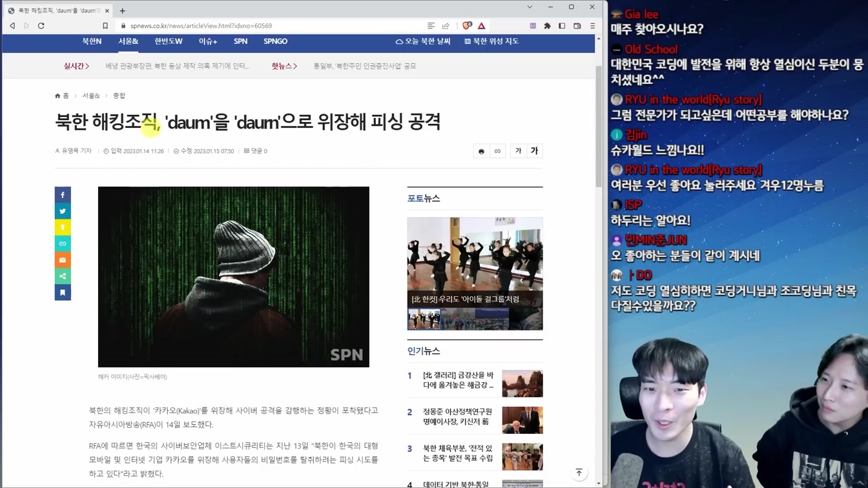Decrease font size with small 가 button
Viewport: 868px width, 488px height.
518,151
